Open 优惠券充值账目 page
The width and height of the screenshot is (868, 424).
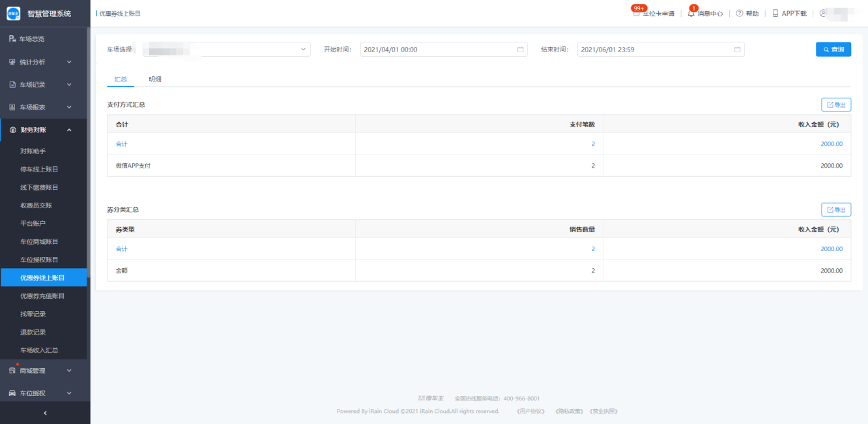(42, 295)
